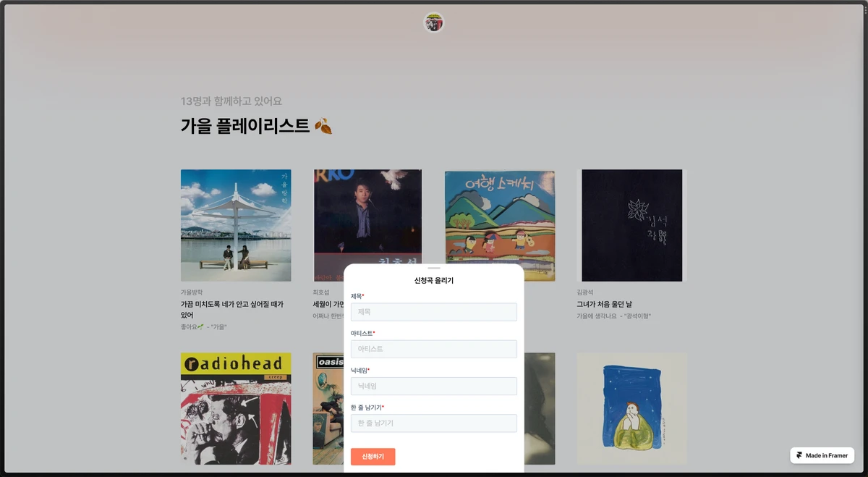Open the 김광석 dark album cover
The width and height of the screenshot is (868, 477).
tap(632, 226)
